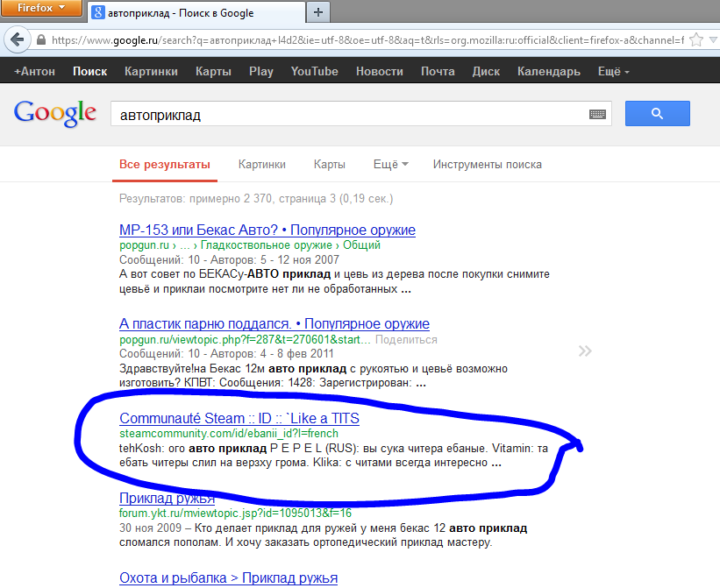Open Календарь in the Google bar
This screenshot has width=720, height=588.
[549, 72]
